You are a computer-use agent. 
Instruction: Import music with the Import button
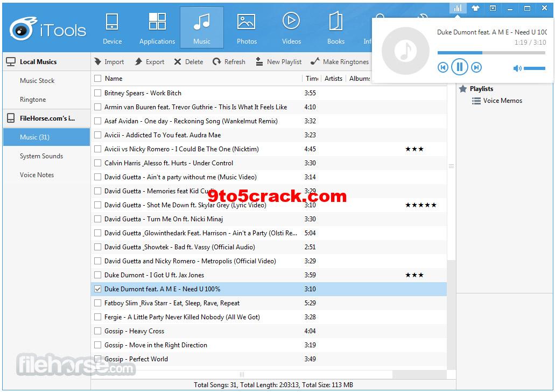click(x=109, y=61)
